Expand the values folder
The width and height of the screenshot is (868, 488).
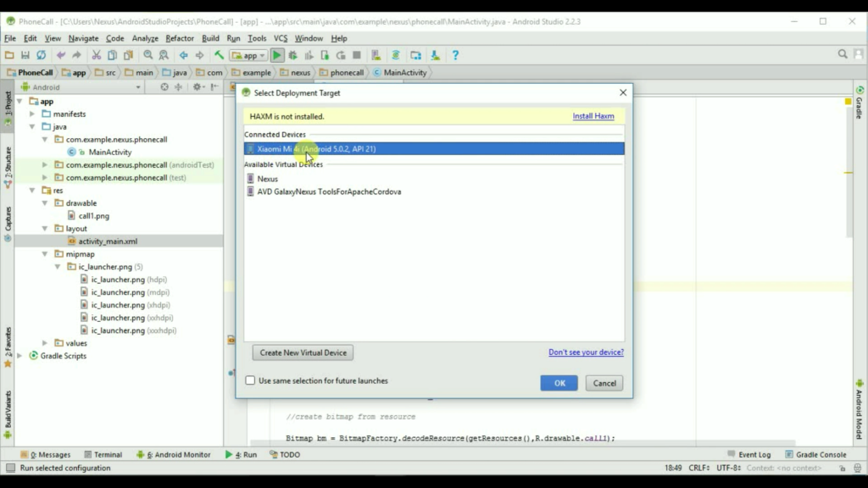click(45, 343)
